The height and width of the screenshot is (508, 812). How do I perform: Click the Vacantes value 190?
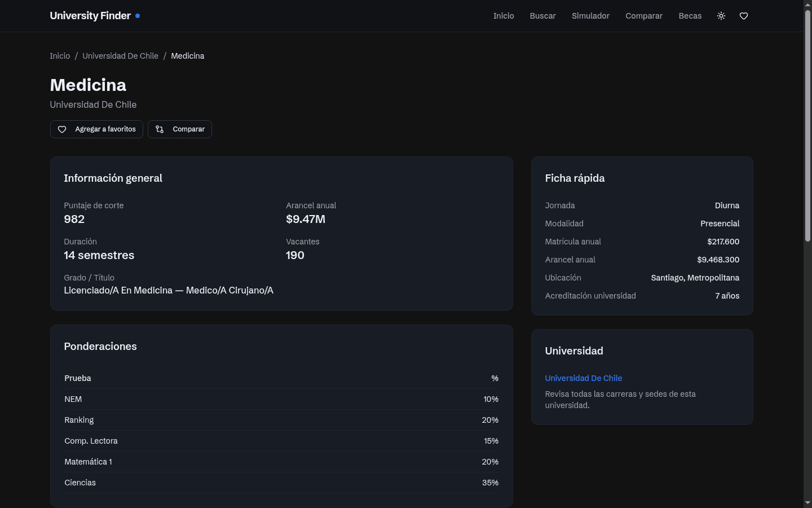pyautogui.click(x=295, y=255)
